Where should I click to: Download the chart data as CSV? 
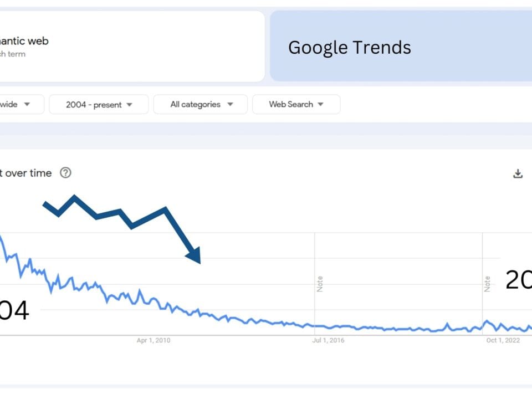(x=518, y=173)
